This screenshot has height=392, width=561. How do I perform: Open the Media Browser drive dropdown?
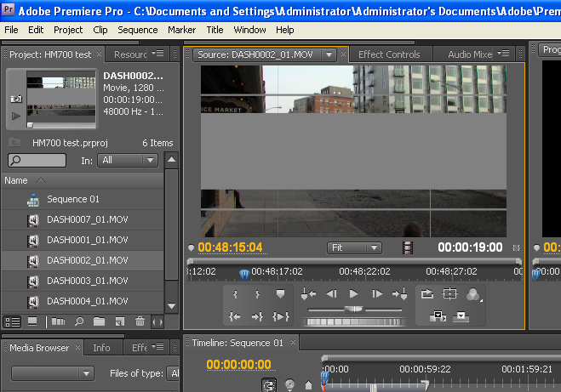(53, 373)
